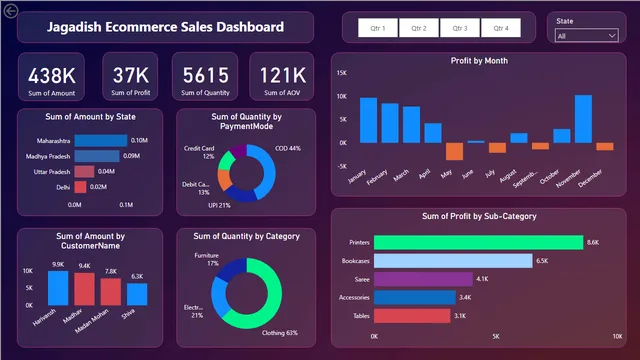
Task: Click the July negative profit bar
Action: [497, 148]
